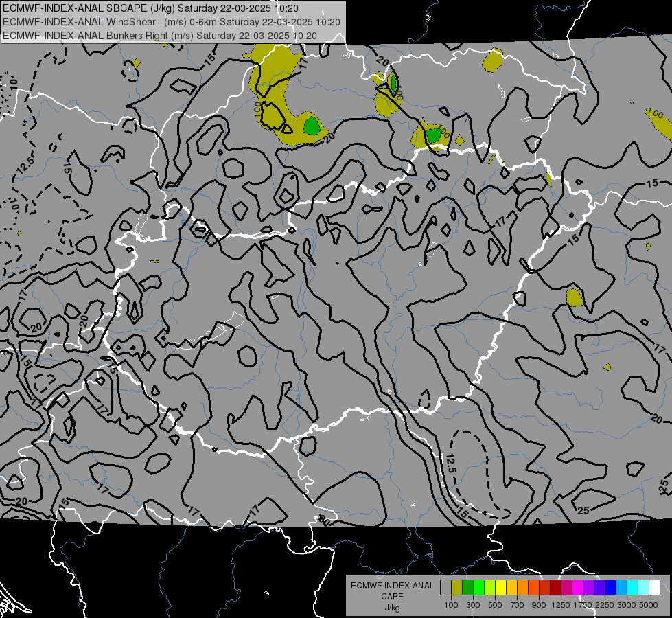
Task: Click the orange 700 legend swatch
Action: pyautogui.click(x=523, y=588)
